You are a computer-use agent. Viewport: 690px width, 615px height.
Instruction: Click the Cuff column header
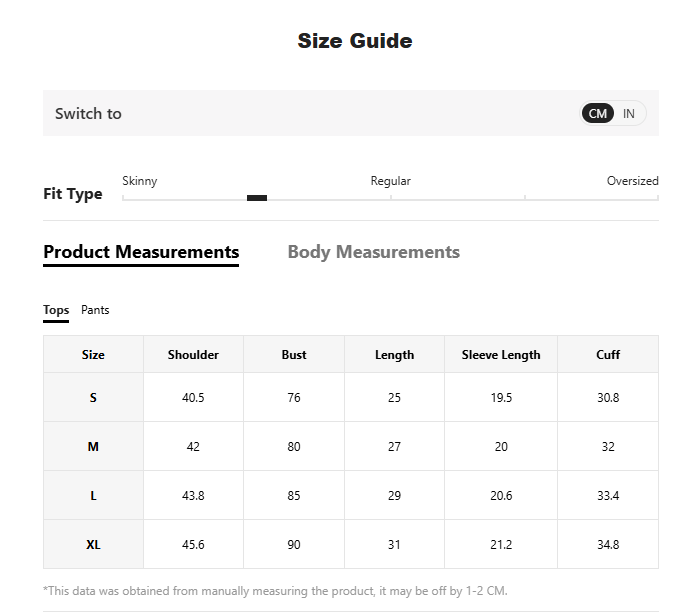pos(608,354)
